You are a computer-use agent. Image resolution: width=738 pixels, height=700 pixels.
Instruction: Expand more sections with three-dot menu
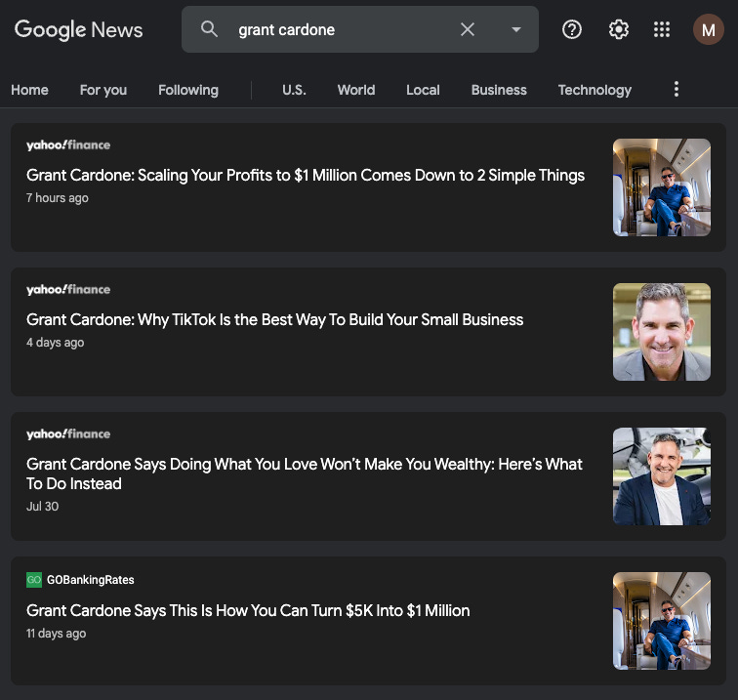click(x=676, y=89)
